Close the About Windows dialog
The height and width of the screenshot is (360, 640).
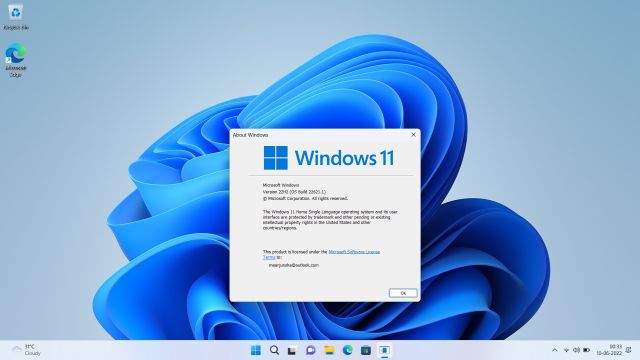click(413, 134)
